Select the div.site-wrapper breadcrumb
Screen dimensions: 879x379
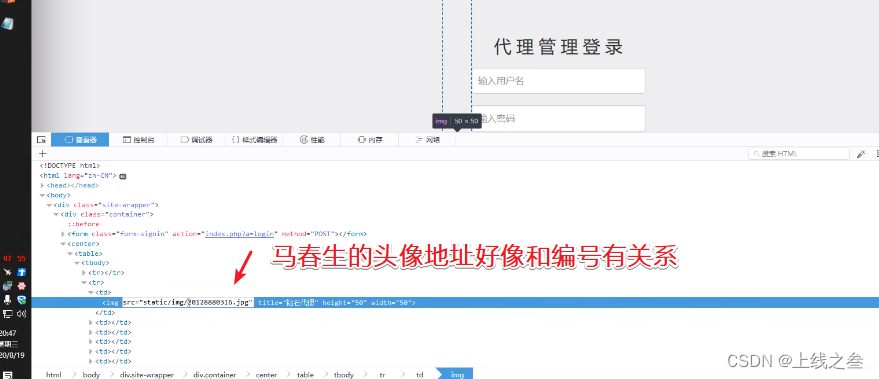point(147,374)
